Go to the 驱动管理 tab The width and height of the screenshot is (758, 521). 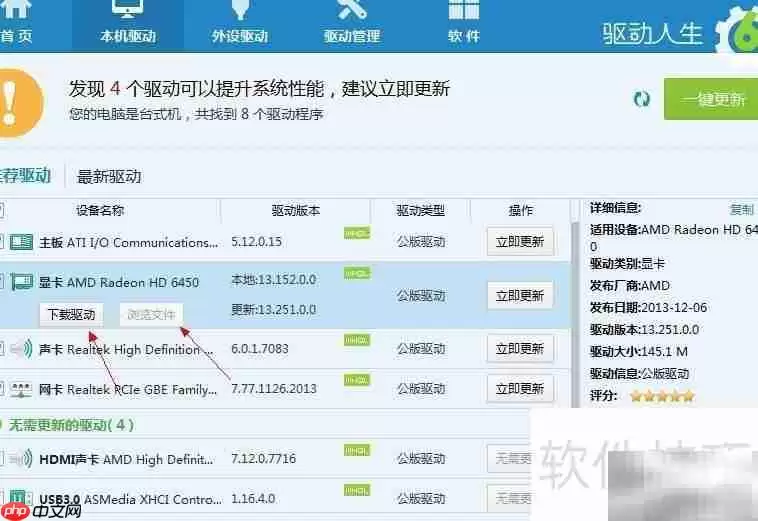coord(352,24)
